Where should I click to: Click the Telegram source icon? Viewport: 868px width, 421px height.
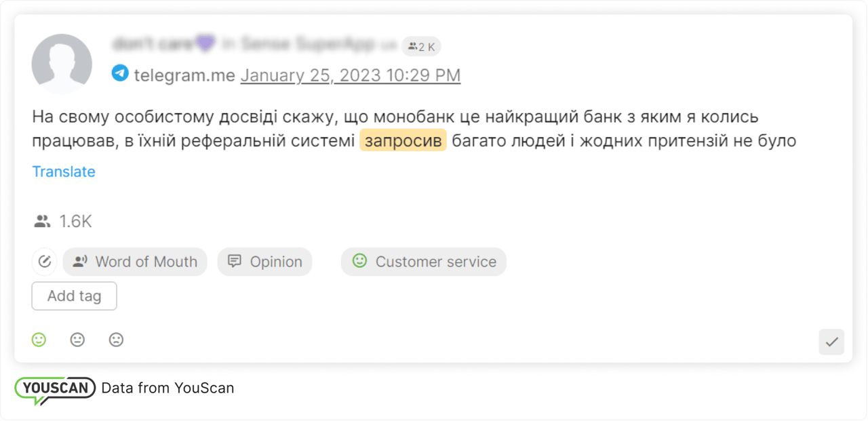(x=120, y=73)
